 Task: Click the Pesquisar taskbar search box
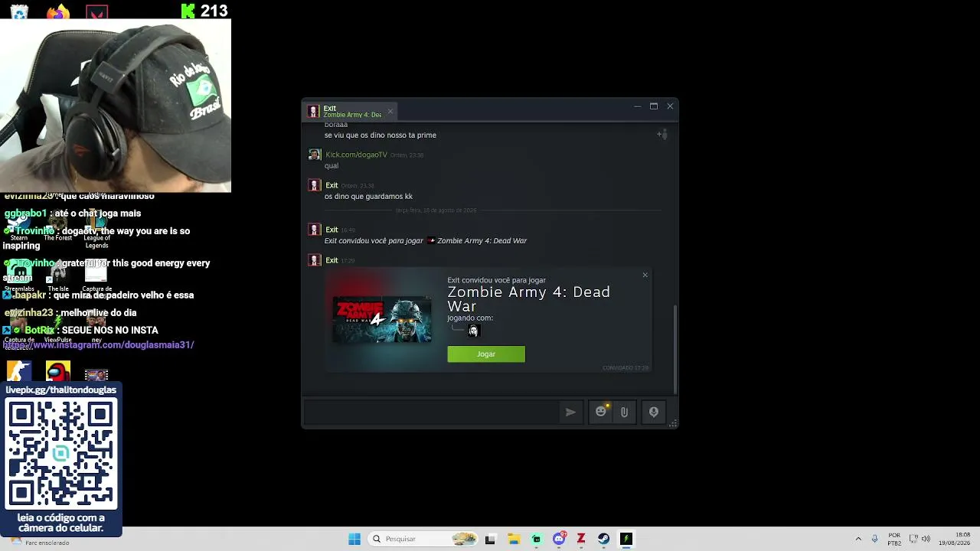click(423, 539)
